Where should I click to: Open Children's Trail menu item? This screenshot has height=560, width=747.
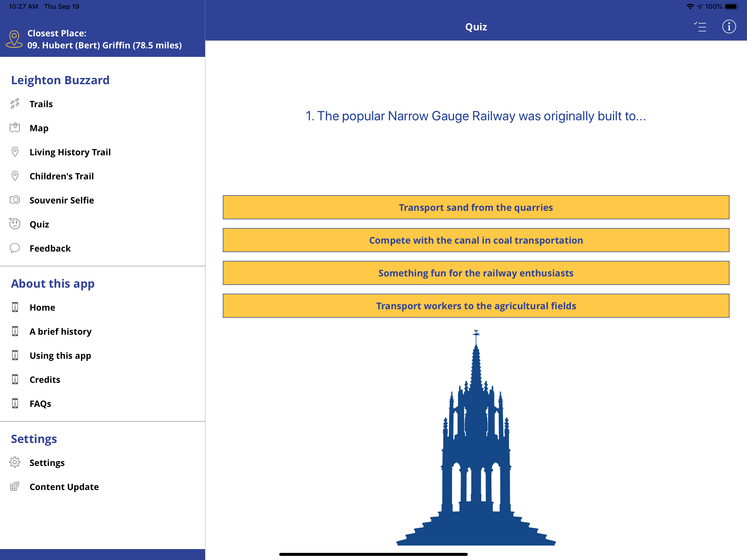click(62, 176)
